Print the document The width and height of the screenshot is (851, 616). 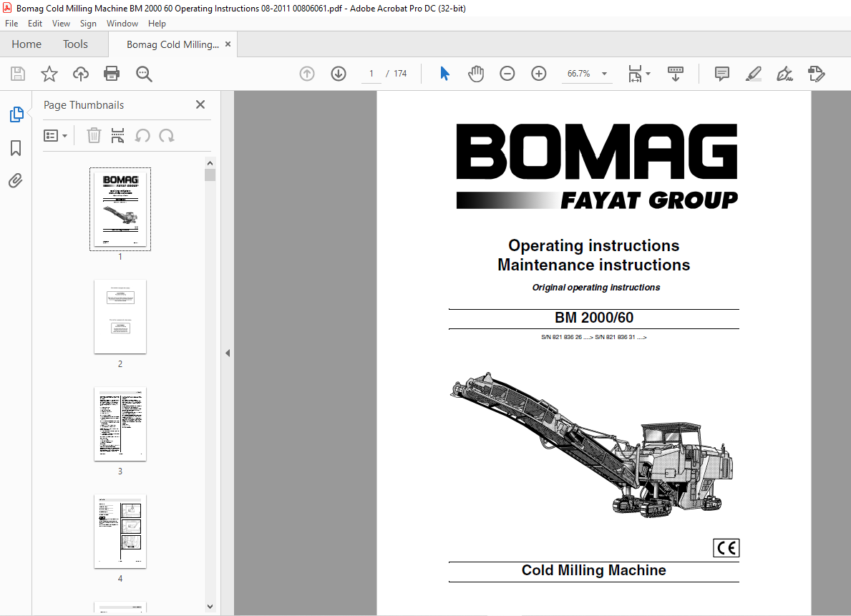click(x=112, y=74)
